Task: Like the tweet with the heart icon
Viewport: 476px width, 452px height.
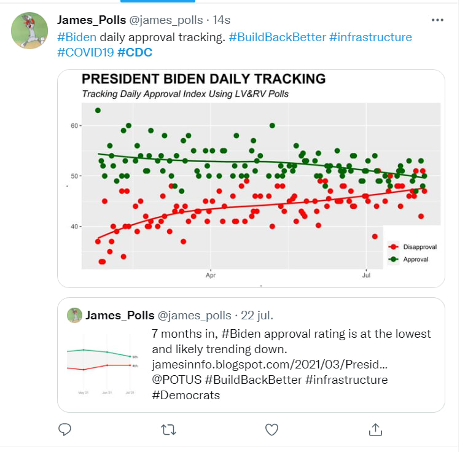Action: click(271, 429)
